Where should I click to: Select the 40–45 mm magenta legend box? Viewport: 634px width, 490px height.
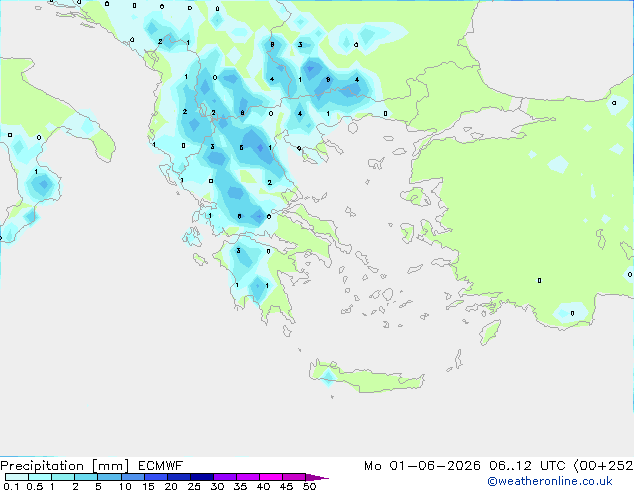pyautogui.click(x=271, y=477)
